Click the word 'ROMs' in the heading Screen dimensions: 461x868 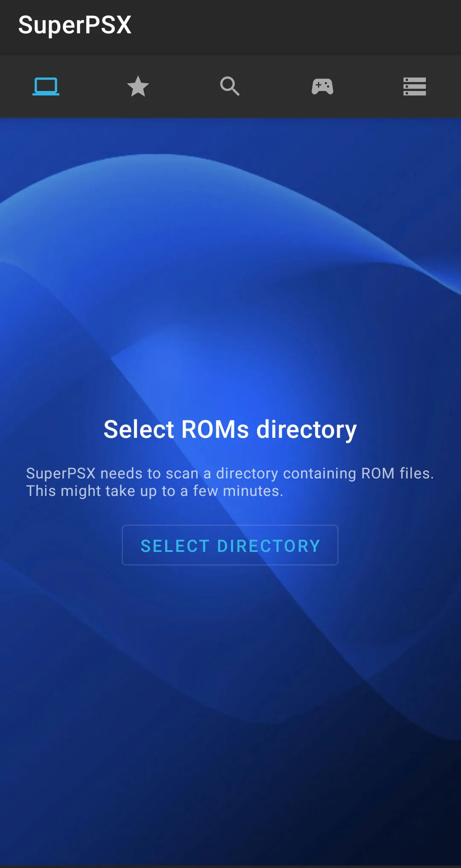click(215, 429)
